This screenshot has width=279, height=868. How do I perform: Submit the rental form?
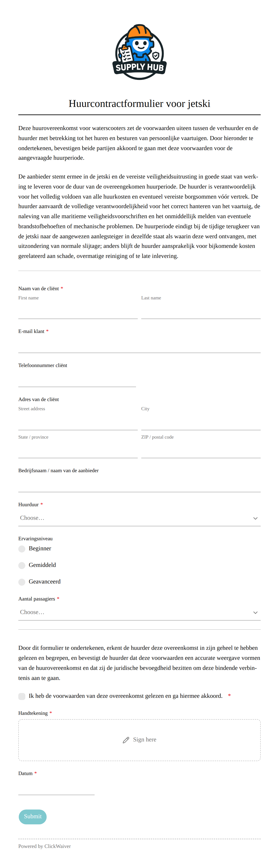[x=33, y=817]
